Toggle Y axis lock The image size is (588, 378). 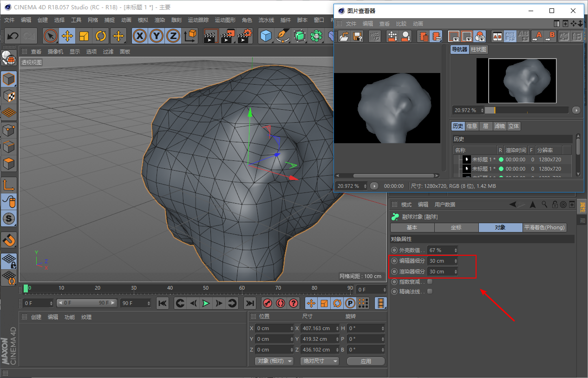tap(157, 36)
